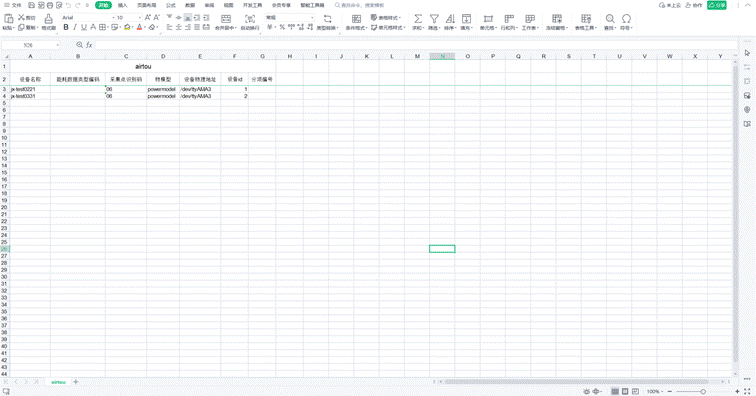
Task: Open the Cell Style dropdown
Action: click(388, 27)
